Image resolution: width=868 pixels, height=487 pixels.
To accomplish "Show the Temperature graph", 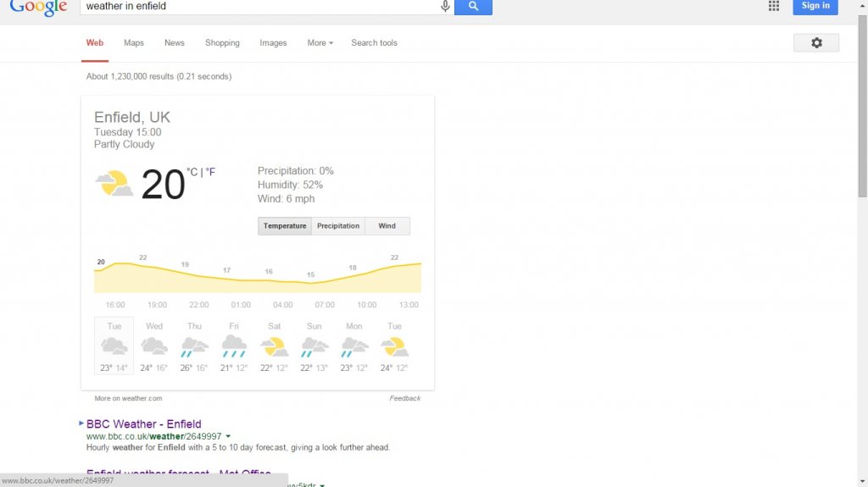I will coord(285,226).
